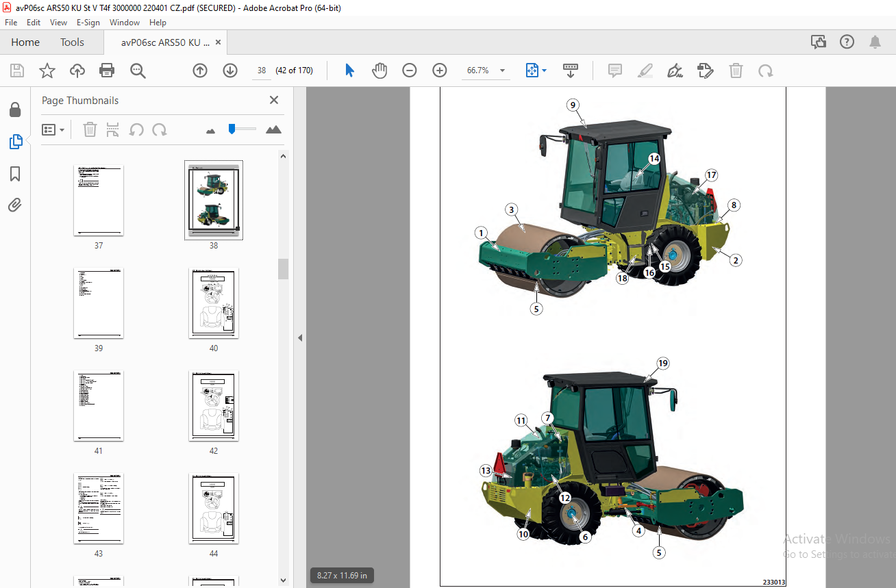Select page 37 thumbnail
896x588 pixels.
99,201
